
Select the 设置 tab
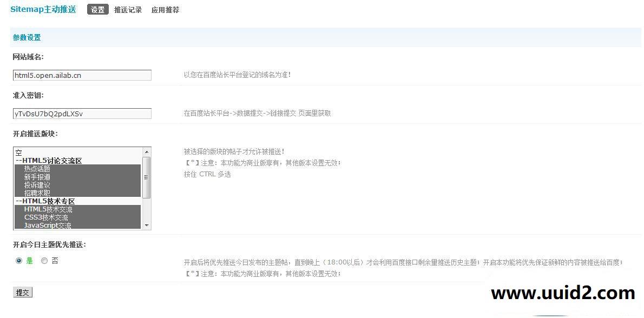coord(97,9)
